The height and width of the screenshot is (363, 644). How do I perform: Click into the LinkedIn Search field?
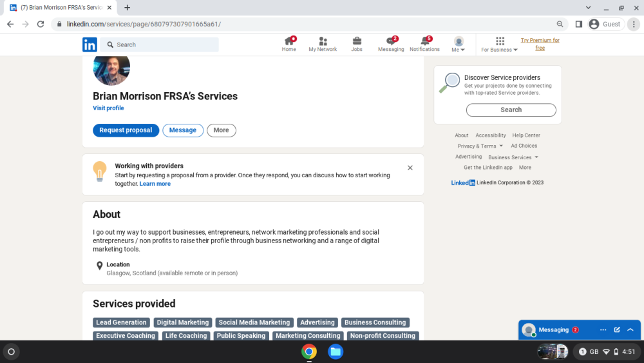[159, 44]
